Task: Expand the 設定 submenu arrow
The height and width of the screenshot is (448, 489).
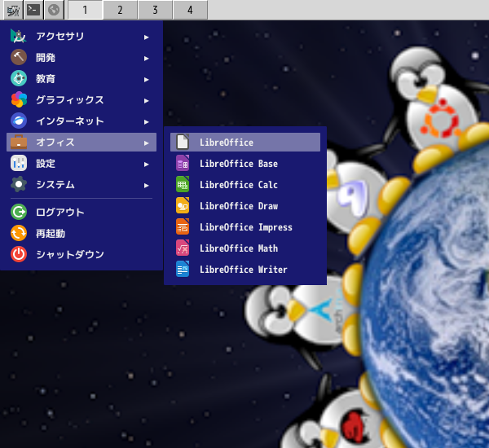Action: [x=146, y=165]
